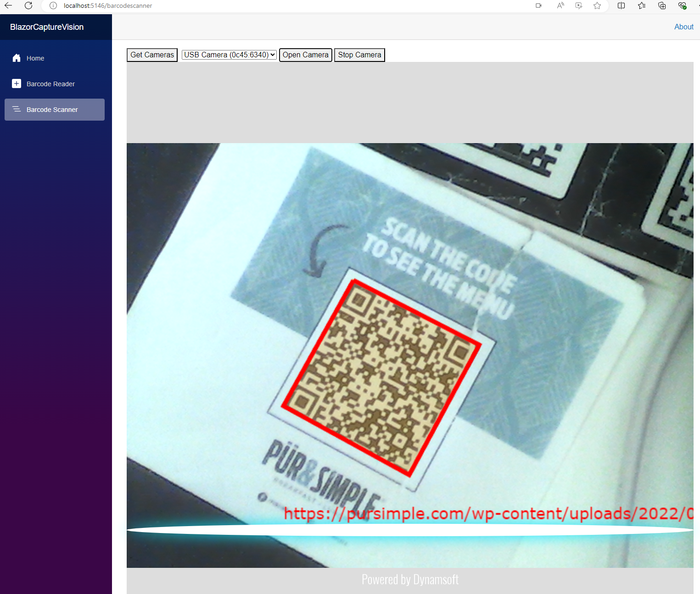Click the Home icon in sidebar

point(17,58)
